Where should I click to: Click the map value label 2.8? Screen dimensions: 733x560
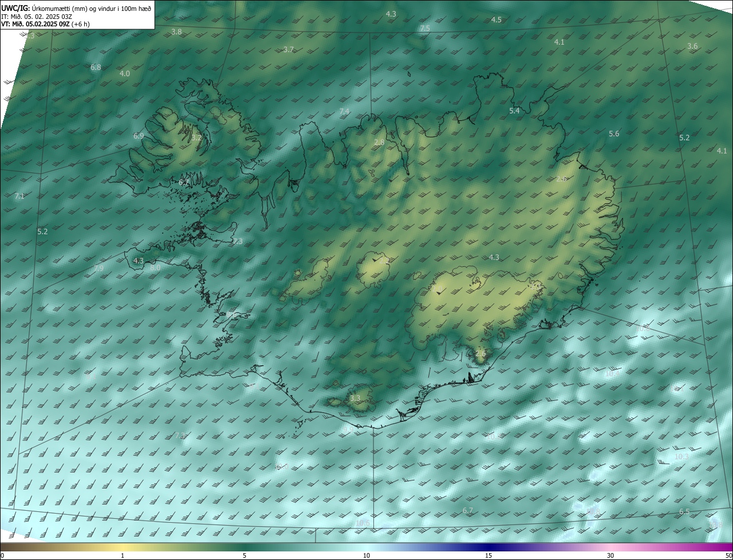point(379,142)
